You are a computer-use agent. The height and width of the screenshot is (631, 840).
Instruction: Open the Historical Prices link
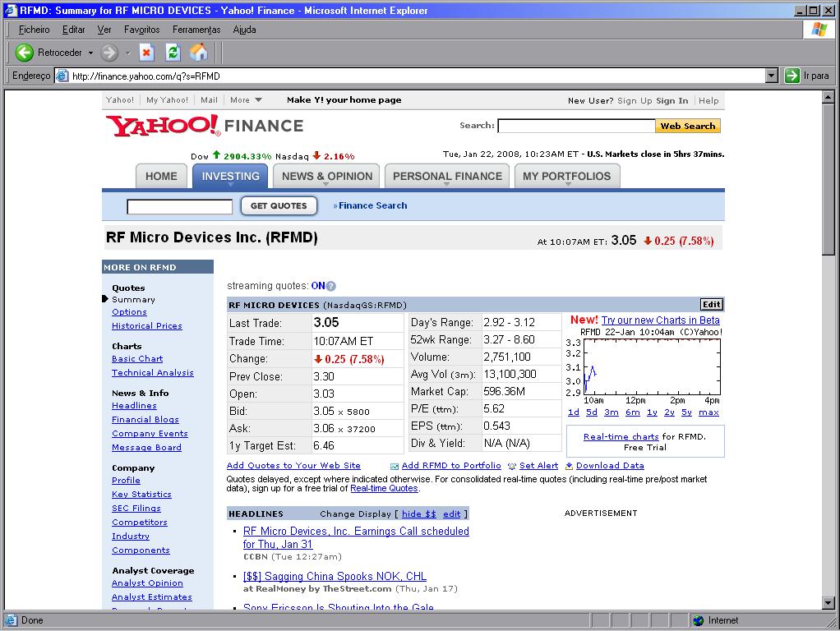tap(147, 325)
